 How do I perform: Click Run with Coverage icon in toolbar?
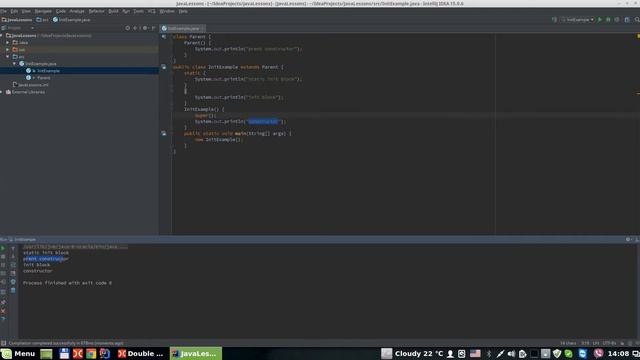tap(617, 20)
